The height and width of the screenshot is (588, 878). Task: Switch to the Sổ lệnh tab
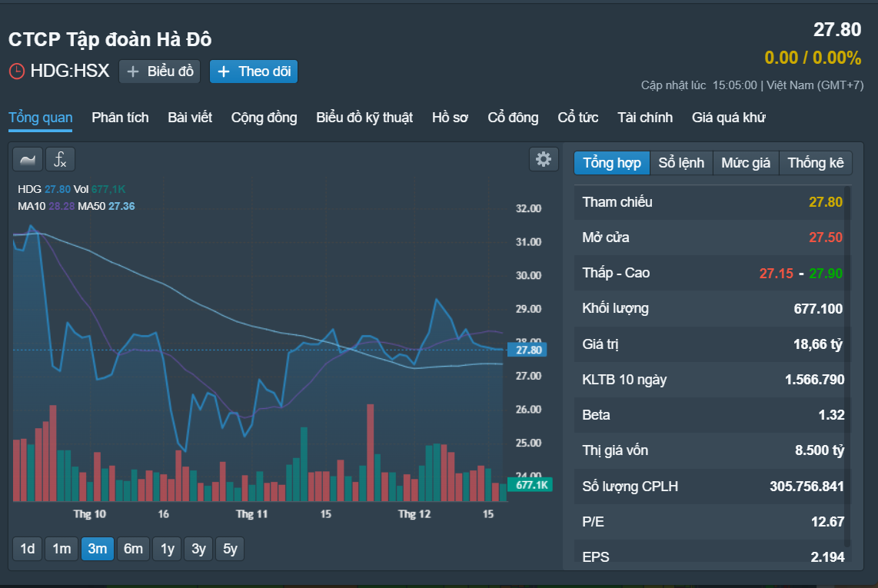point(681,163)
